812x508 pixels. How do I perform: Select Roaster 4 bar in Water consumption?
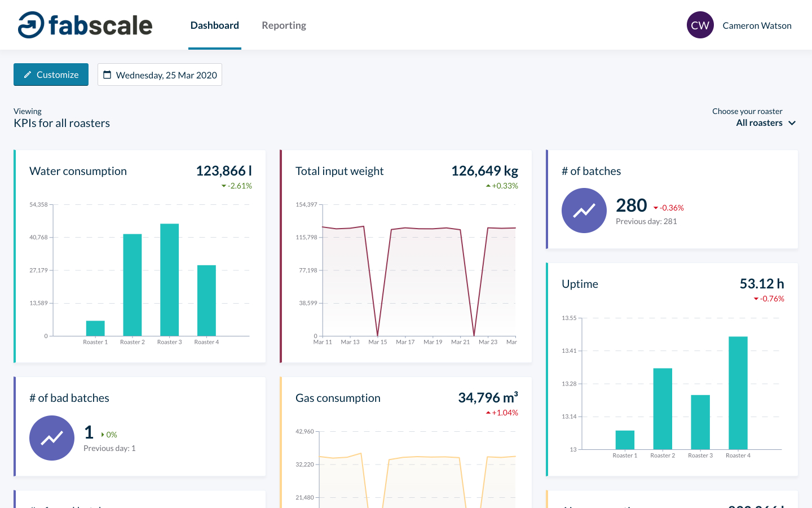[206, 300]
